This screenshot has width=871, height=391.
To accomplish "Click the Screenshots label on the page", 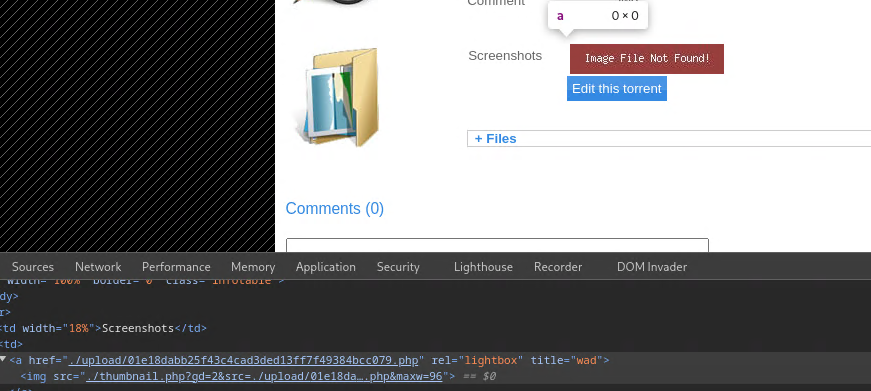I will 505,56.
